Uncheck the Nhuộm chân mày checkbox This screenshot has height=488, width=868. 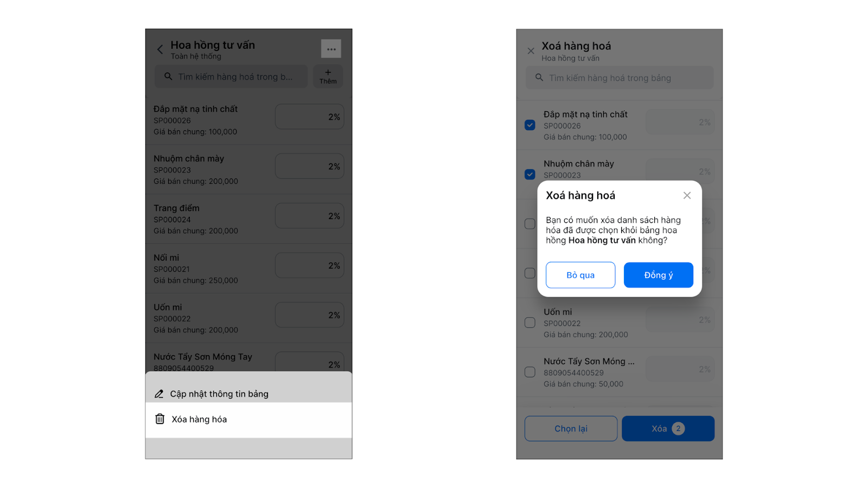(x=530, y=175)
